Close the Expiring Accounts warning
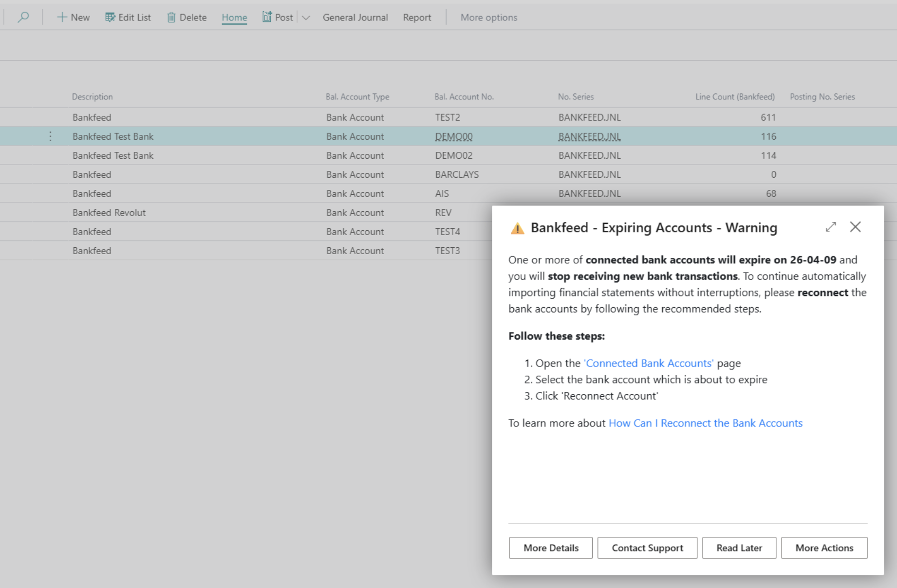Screen dimensions: 897x588 (855, 227)
